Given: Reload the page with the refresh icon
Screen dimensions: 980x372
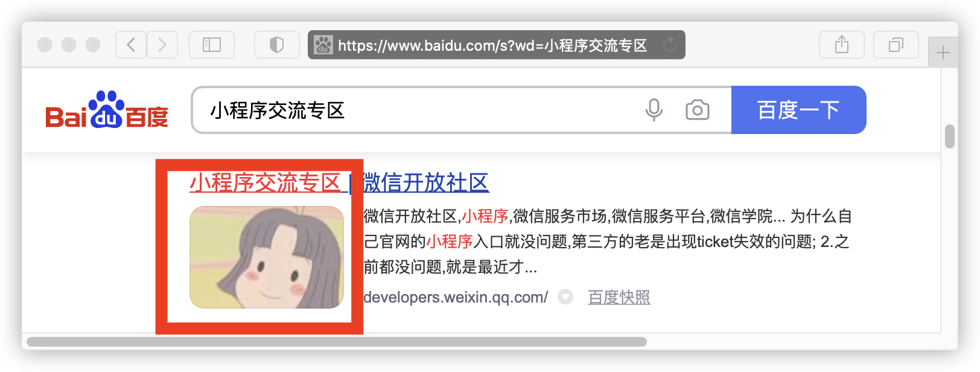Looking at the screenshot, I should point(670,45).
